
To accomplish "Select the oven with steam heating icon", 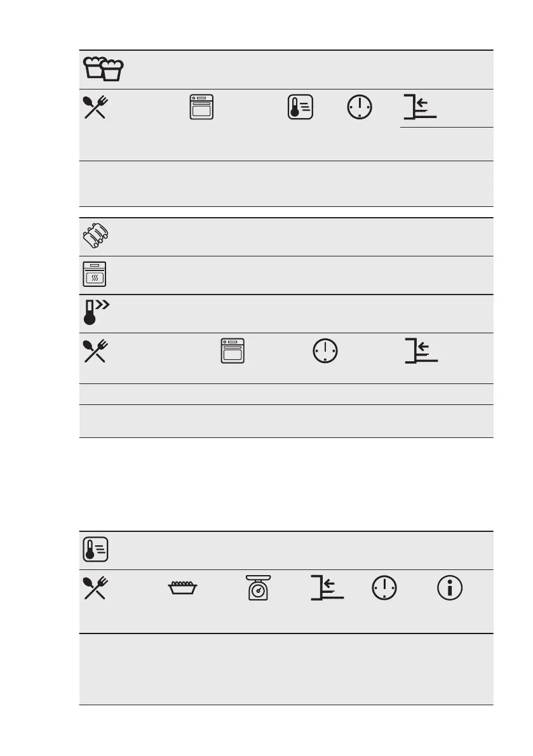I will (95, 274).
